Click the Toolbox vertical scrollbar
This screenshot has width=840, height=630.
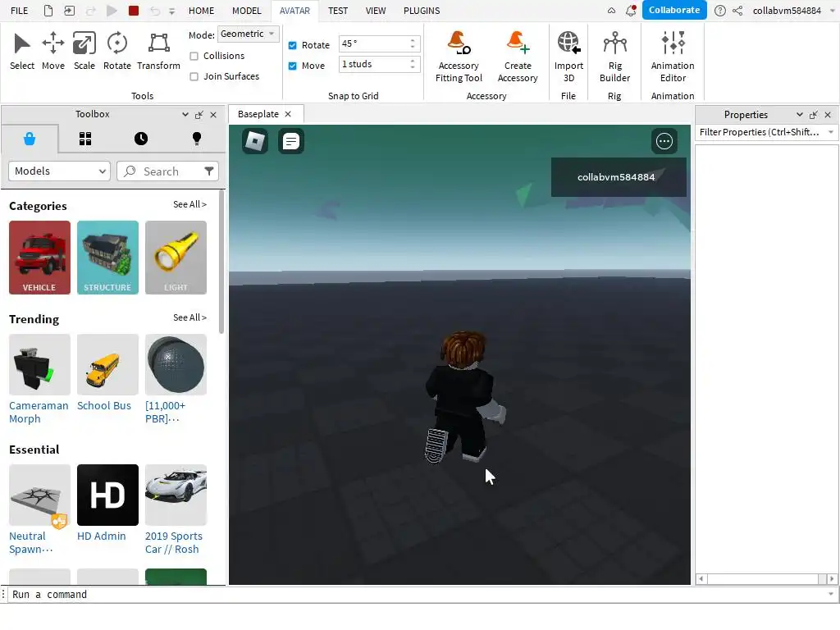point(221,262)
